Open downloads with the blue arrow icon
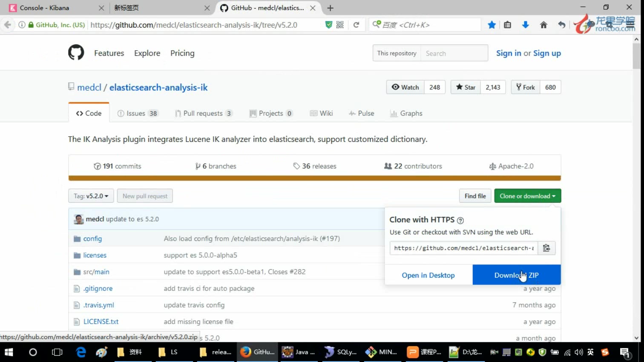The image size is (644, 362). coord(526,25)
